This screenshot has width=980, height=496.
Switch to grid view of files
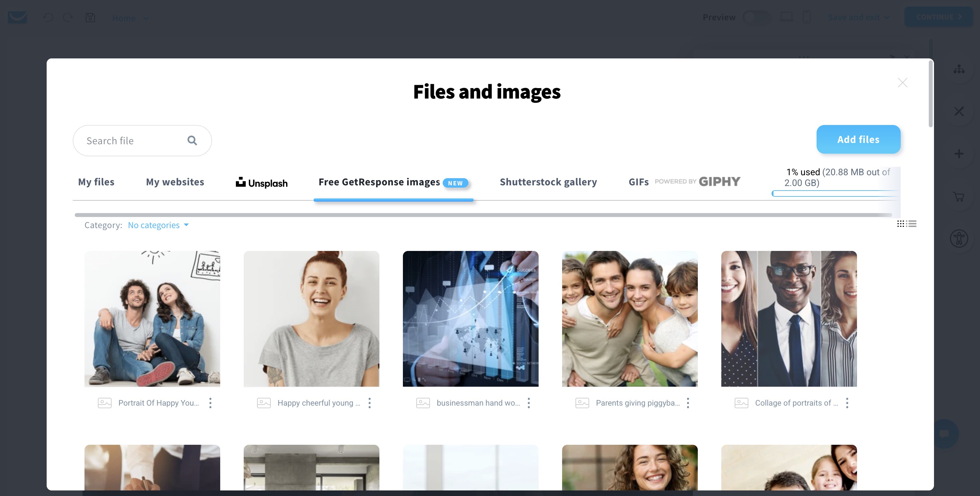coord(901,224)
